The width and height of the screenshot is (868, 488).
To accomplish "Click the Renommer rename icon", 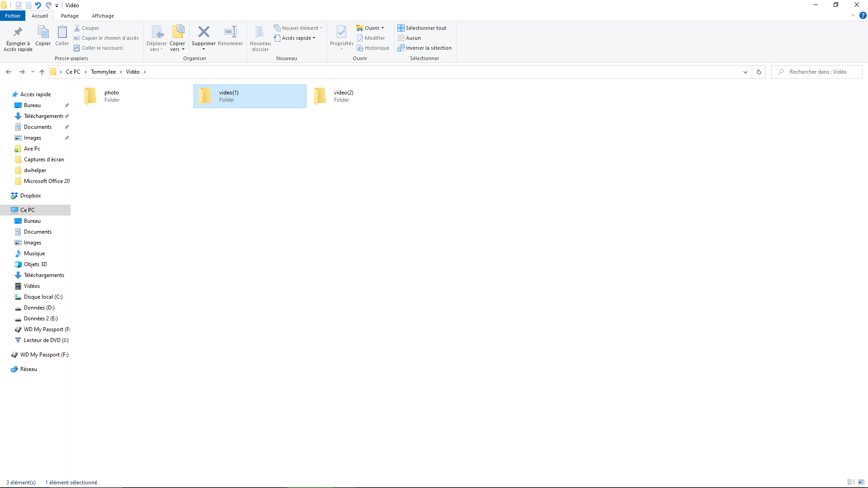I will coord(231,32).
